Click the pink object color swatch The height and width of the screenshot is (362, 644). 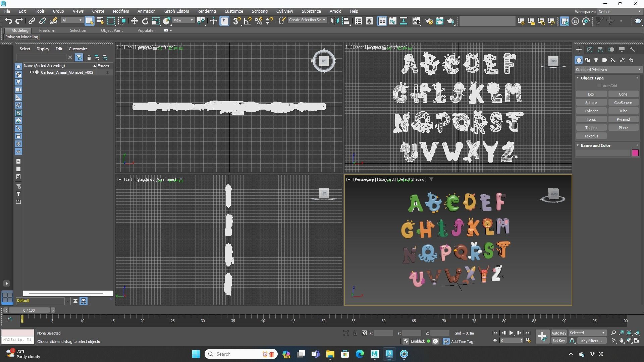click(x=635, y=153)
